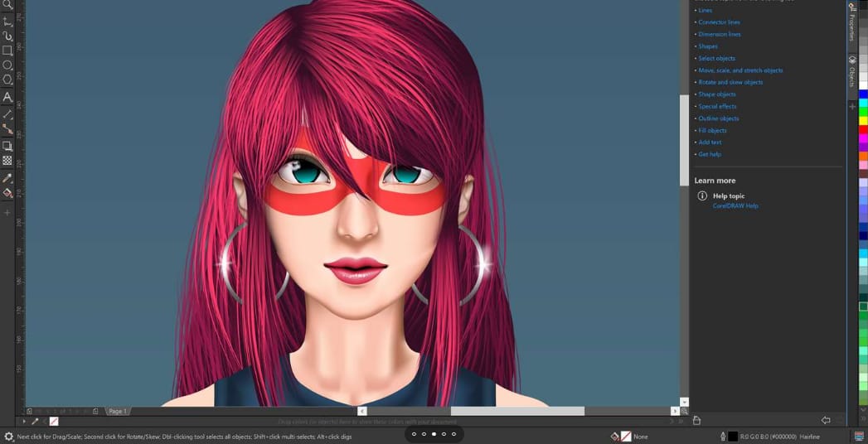Open the Add text help link
This screenshot has height=444, width=868.
(x=710, y=142)
